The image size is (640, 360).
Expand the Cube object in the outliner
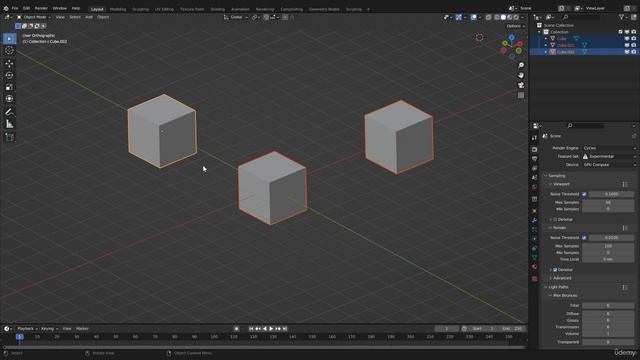(x=546, y=38)
